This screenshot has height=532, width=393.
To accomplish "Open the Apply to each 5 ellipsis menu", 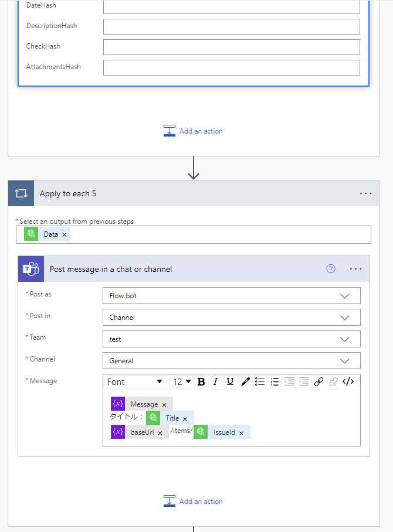I will click(365, 193).
